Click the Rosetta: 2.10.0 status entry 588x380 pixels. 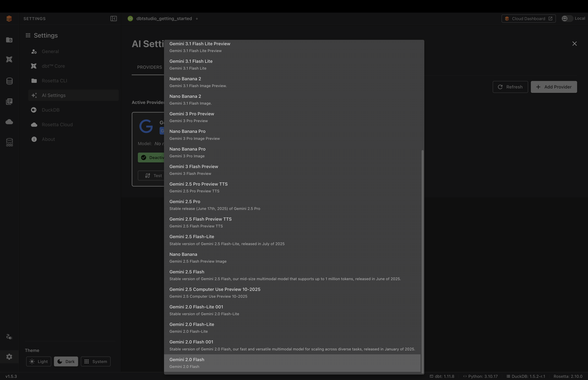(x=568, y=376)
